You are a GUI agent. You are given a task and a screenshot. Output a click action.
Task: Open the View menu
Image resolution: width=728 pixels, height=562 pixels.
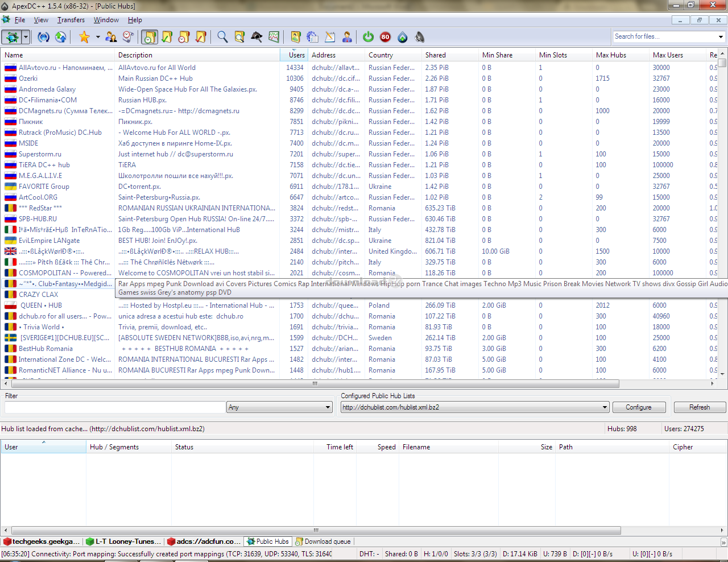coord(41,20)
